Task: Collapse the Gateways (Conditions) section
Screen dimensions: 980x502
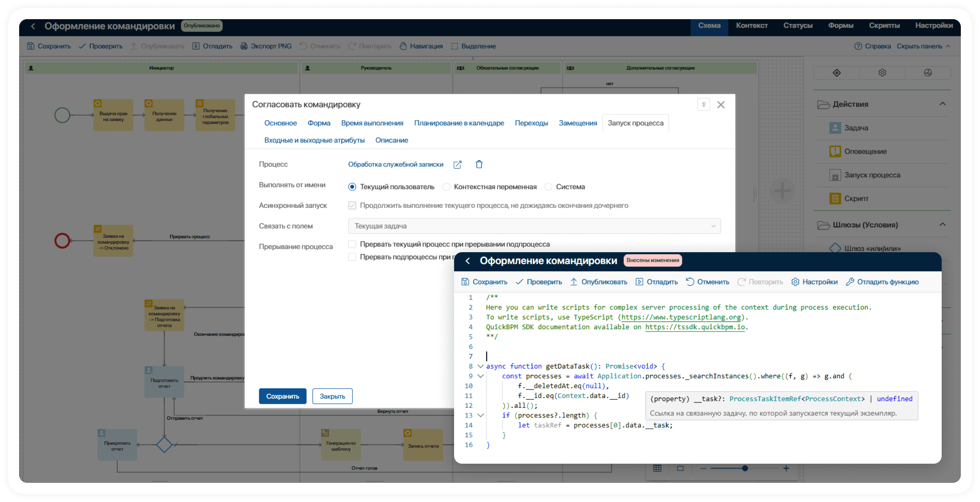Action: 942,224
